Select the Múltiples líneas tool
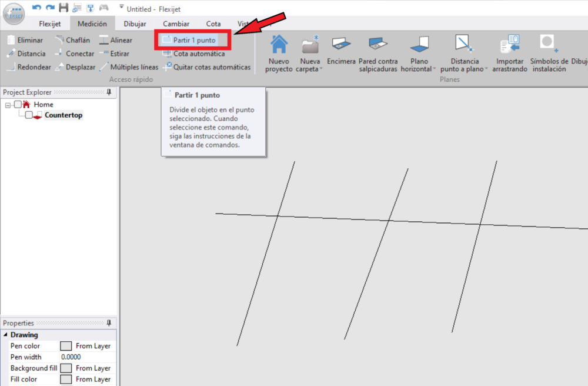 click(129, 67)
